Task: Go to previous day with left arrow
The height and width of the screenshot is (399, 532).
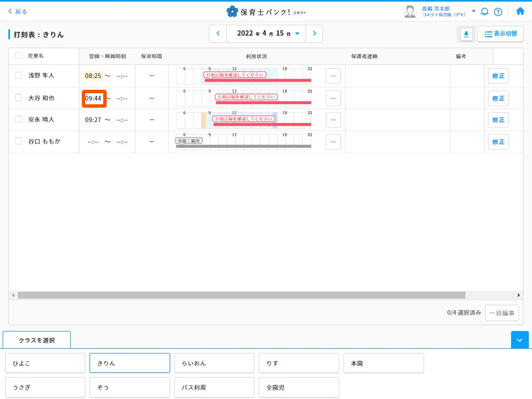Action: point(218,33)
